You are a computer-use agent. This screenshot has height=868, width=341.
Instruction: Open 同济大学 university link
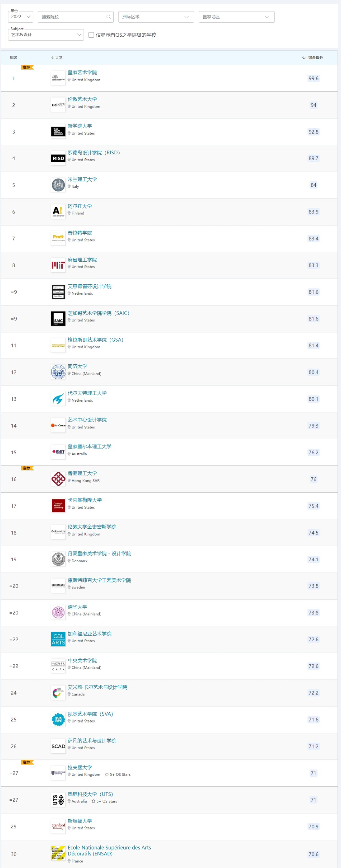(x=77, y=366)
